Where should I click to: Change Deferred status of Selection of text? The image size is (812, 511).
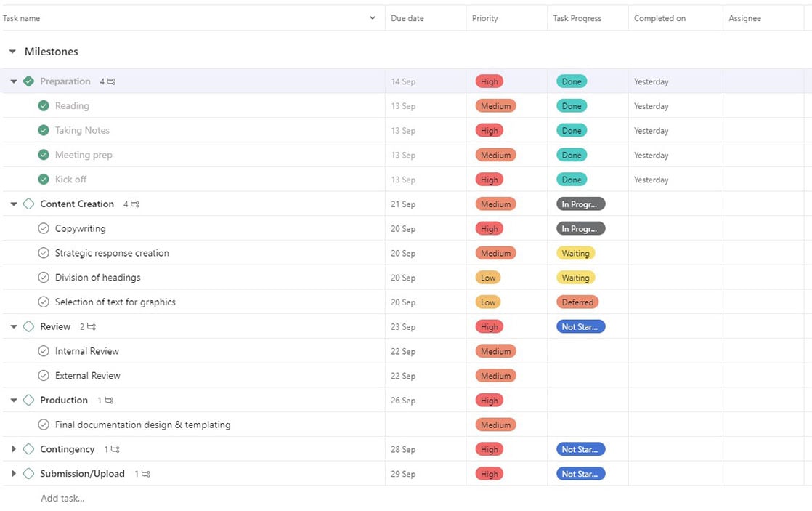click(577, 302)
